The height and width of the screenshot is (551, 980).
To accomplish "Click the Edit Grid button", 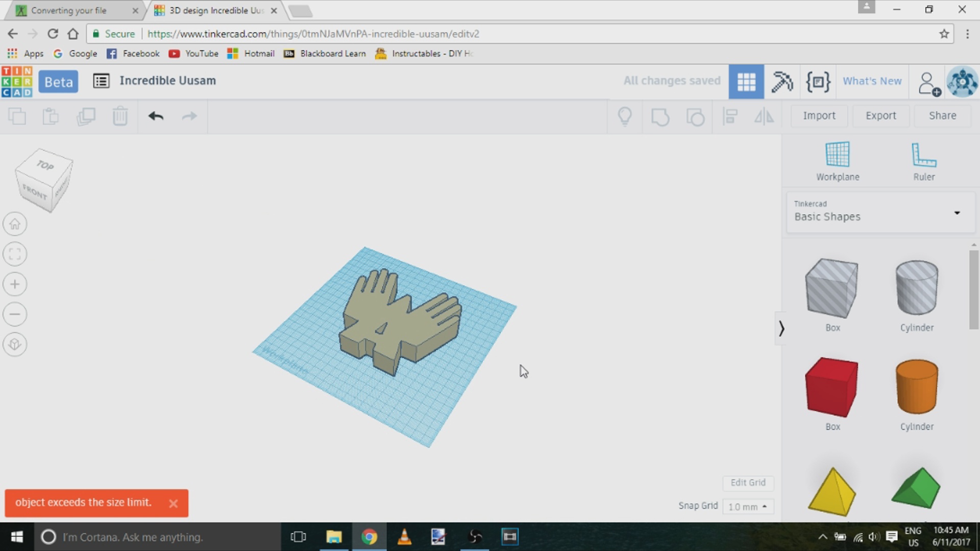I will 748,483.
